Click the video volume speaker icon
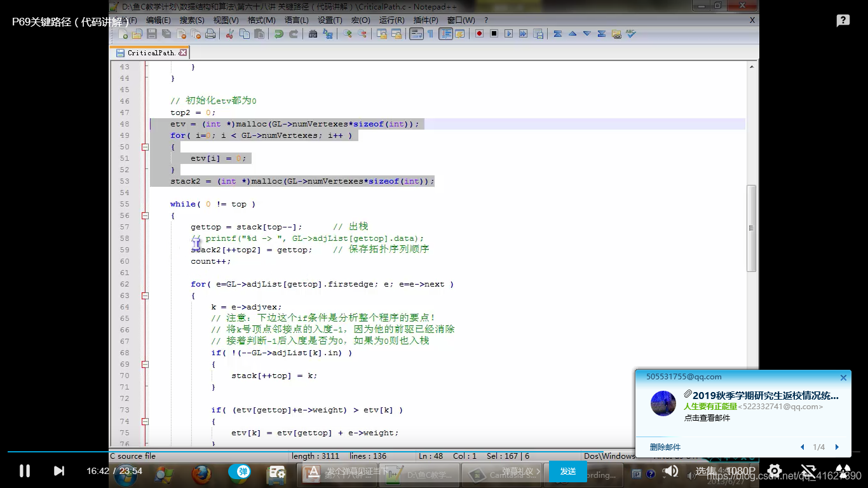The height and width of the screenshot is (488, 868). point(670,471)
